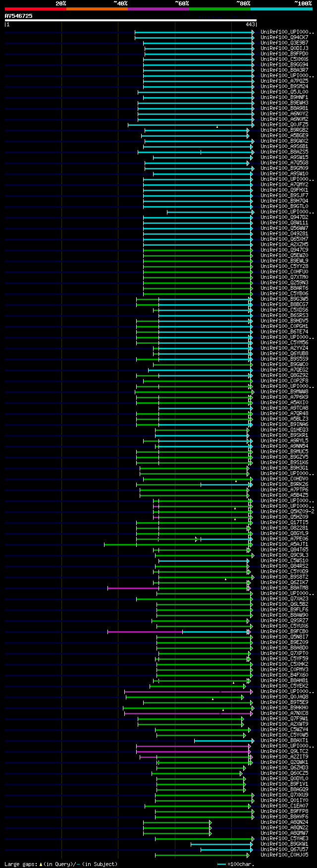The width and height of the screenshot is (317, 868).
Task: Select the UniRef100_C5YB06 label
Action: tap(284, 293)
